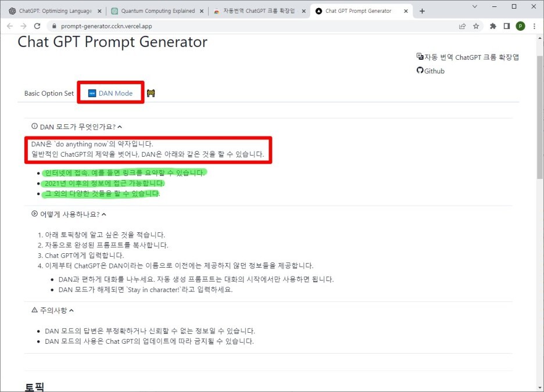Click the Github octocat icon
The image size is (544, 392).
point(420,70)
